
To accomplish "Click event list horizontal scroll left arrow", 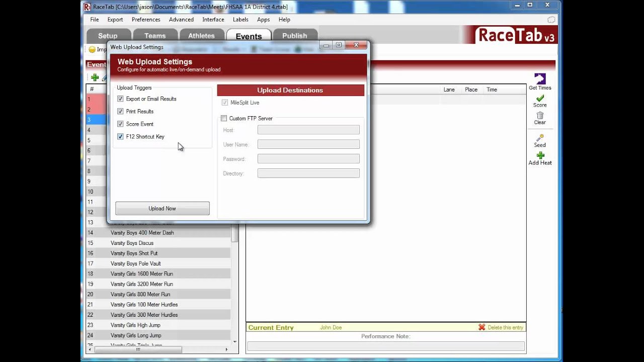I will [90, 349].
